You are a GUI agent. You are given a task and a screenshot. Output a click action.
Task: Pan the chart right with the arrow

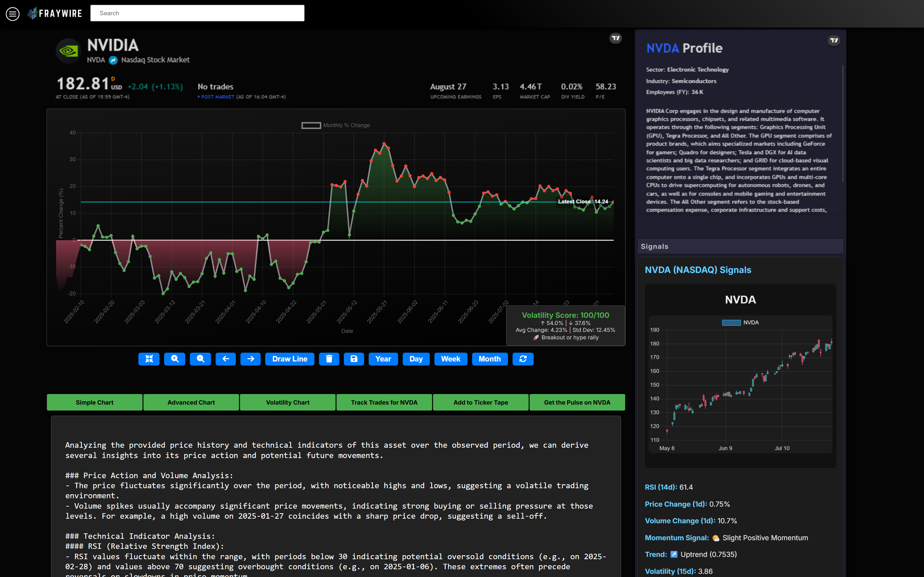pos(250,359)
